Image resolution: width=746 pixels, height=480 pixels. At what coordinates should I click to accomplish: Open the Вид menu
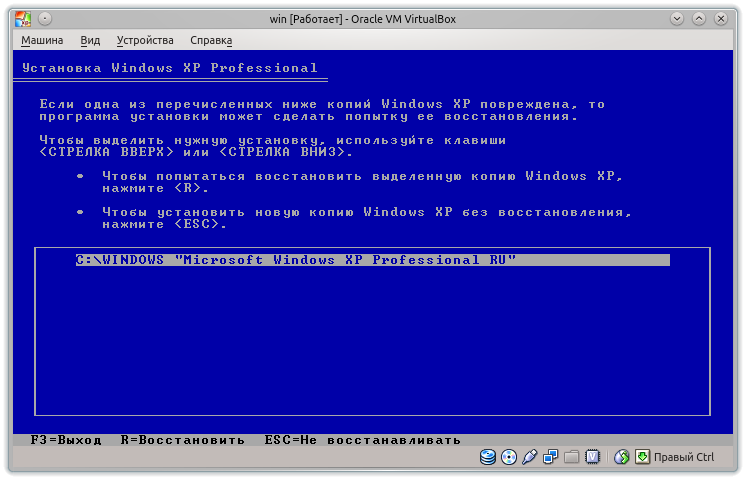click(x=90, y=40)
